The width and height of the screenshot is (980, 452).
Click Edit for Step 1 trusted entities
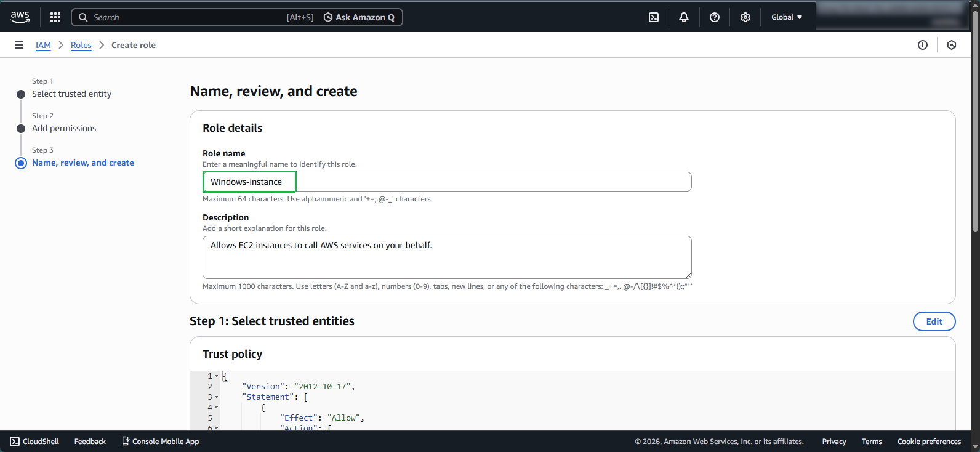tap(933, 321)
